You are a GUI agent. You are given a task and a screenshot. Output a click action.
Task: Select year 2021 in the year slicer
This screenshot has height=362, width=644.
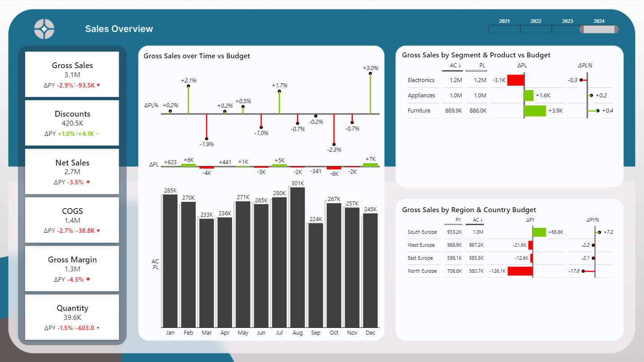(504, 29)
